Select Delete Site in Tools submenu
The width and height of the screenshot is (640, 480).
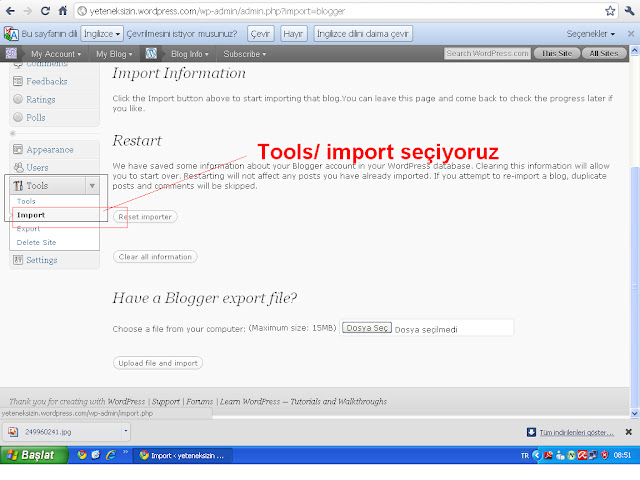[x=36, y=242]
